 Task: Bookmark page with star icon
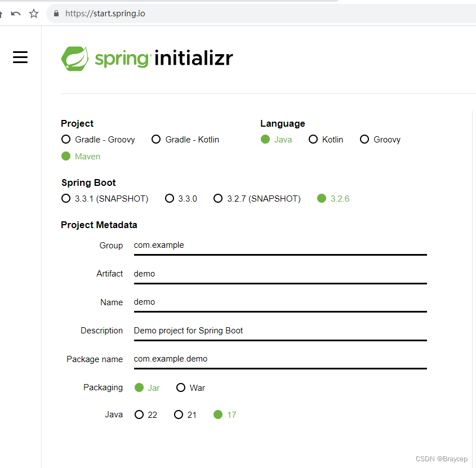34,14
